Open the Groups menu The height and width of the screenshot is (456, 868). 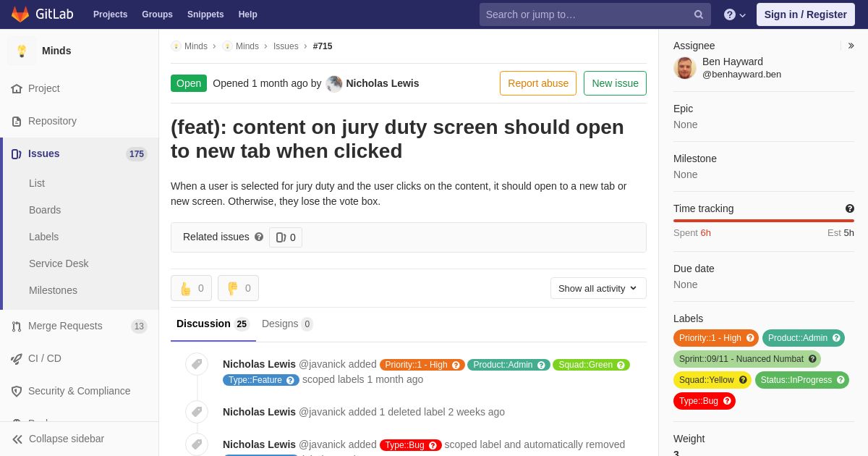pos(157,14)
